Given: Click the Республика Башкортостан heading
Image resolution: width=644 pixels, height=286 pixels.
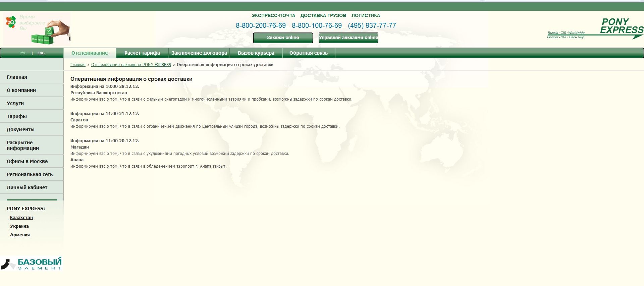Looking at the screenshot, I should [x=99, y=93].
